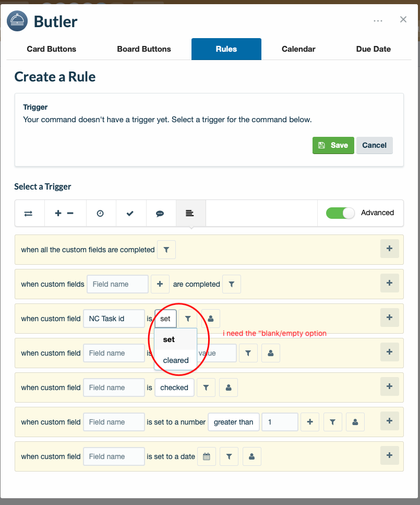Click member icon in the 'value' row
Screen dimensions: 420x505
click(x=271, y=353)
